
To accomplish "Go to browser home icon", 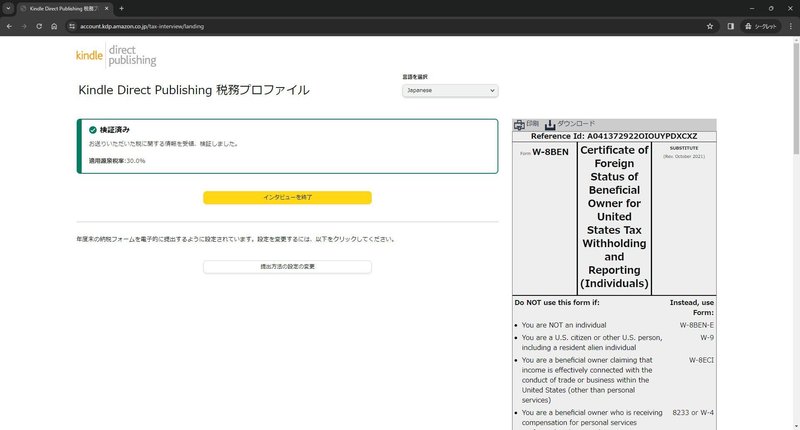I will 54,26.
